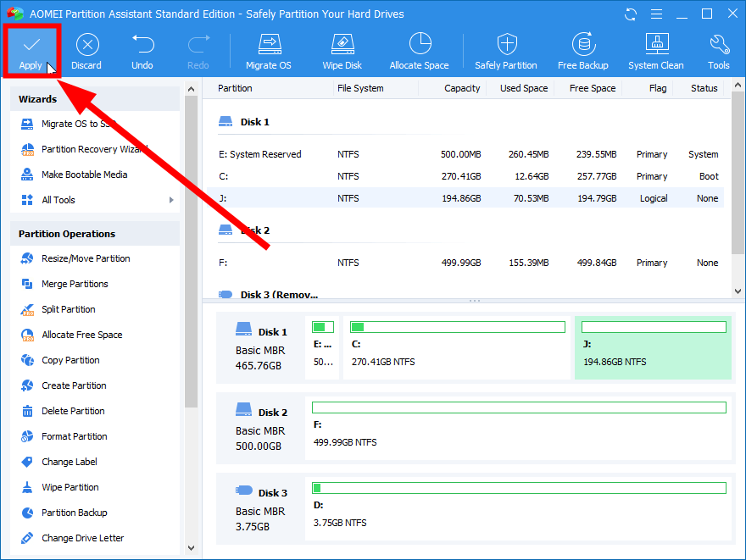The image size is (746, 560).
Task: Open Free Backup
Action: (x=583, y=52)
